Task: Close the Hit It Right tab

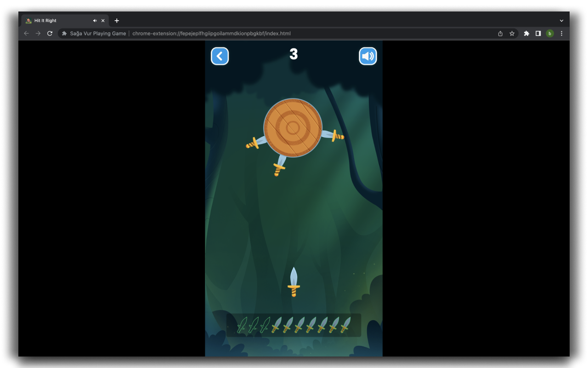Action: coord(103,21)
